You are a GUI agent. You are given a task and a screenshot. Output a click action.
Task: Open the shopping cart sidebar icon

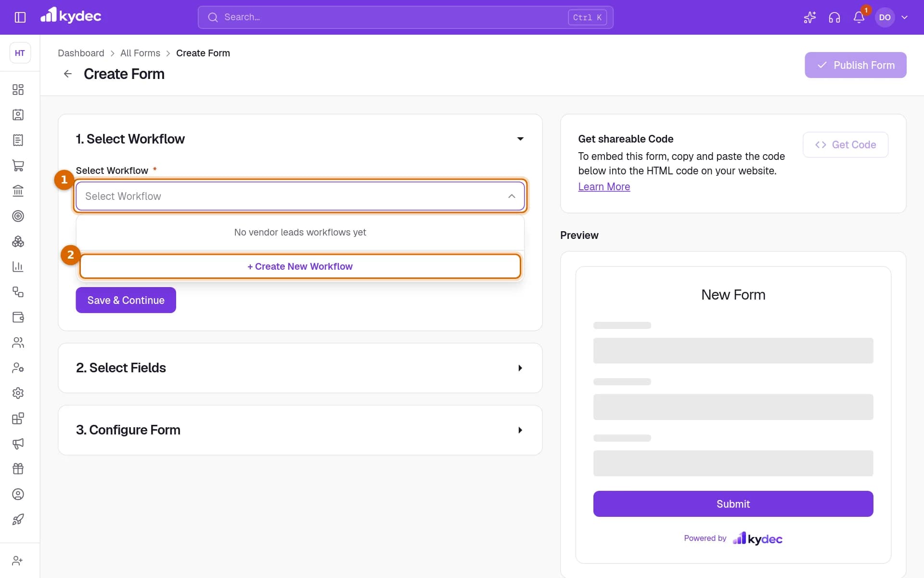coord(18,165)
